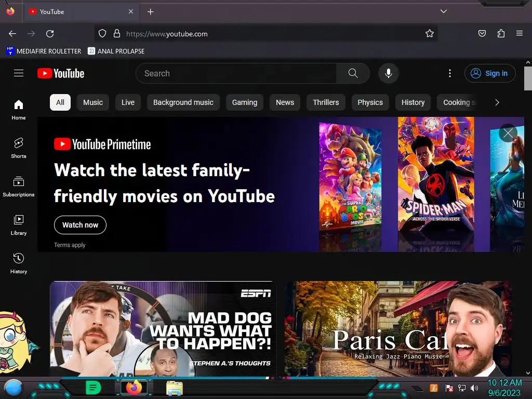Image resolution: width=532 pixels, height=399 pixels.
Task: Open green notes app in taskbar
Action: coord(93,388)
